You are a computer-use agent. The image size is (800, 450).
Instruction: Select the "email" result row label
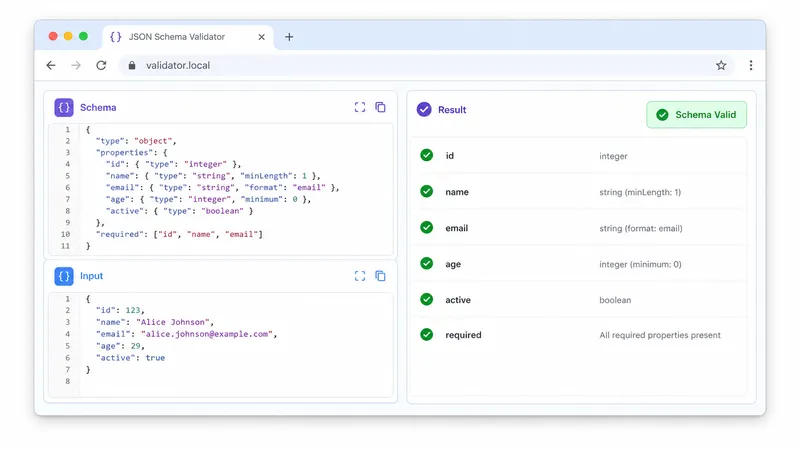point(457,228)
